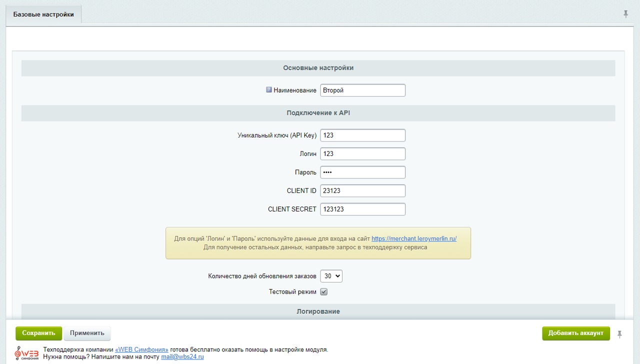Open the «WEB Симфония» company link
640x364 pixels.
coord(141,349)
